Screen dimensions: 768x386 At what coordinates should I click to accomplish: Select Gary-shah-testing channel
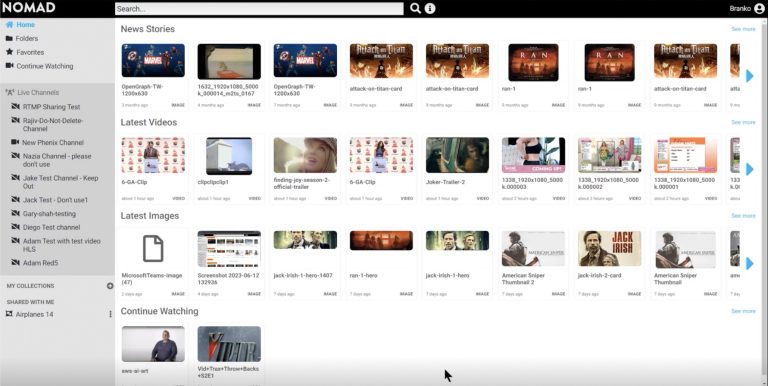49,214
